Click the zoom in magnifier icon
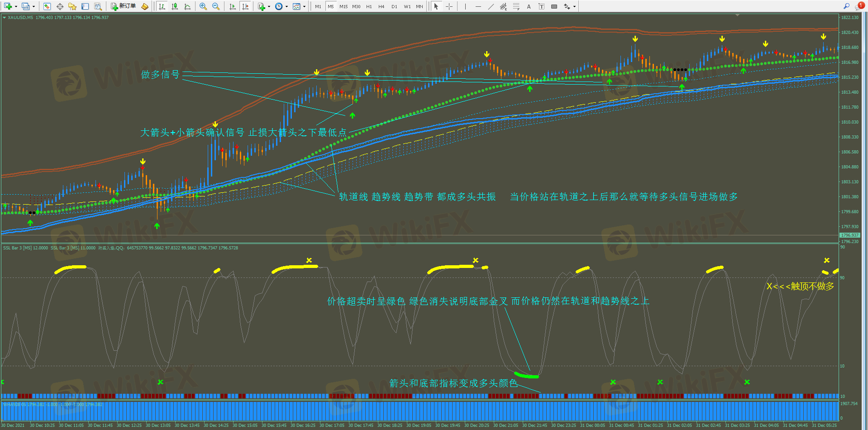Viewport: 868px width, 430px height. click(203, 6)
